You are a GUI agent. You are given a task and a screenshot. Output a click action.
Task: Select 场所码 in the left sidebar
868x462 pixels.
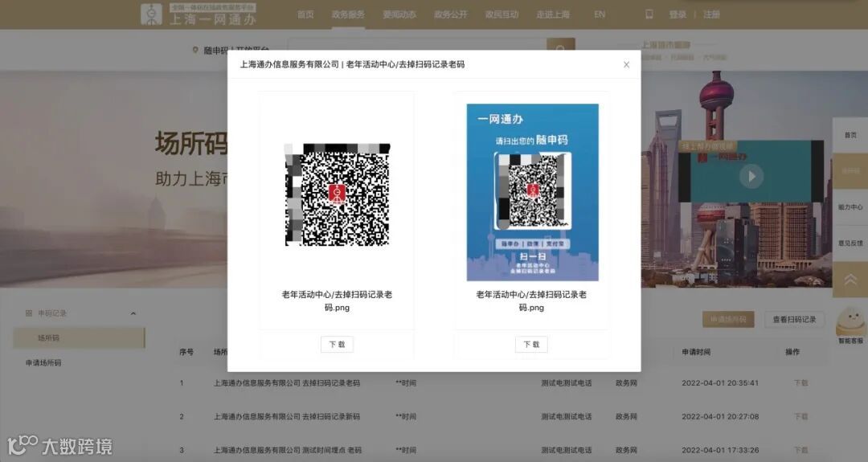[x=79, y=337]
